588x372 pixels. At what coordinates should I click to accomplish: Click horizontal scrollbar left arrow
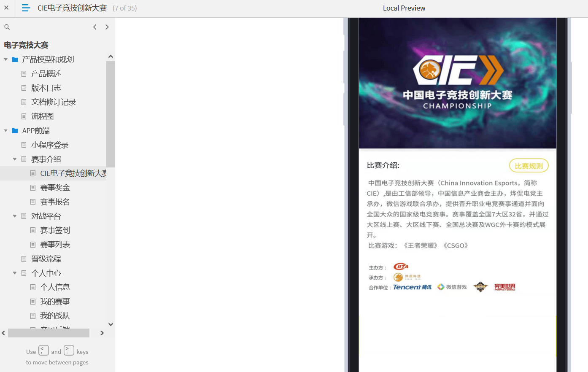(x=3, y=333)
